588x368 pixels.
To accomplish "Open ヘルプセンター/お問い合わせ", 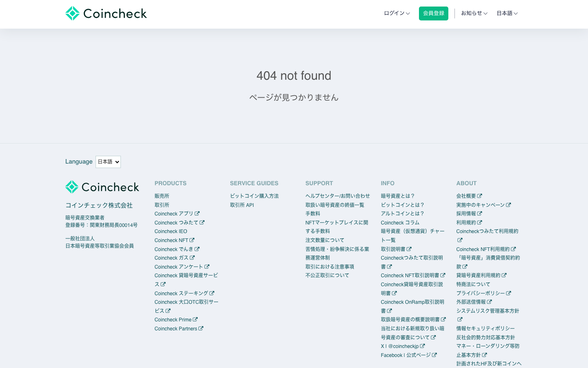I will point(338,196).
